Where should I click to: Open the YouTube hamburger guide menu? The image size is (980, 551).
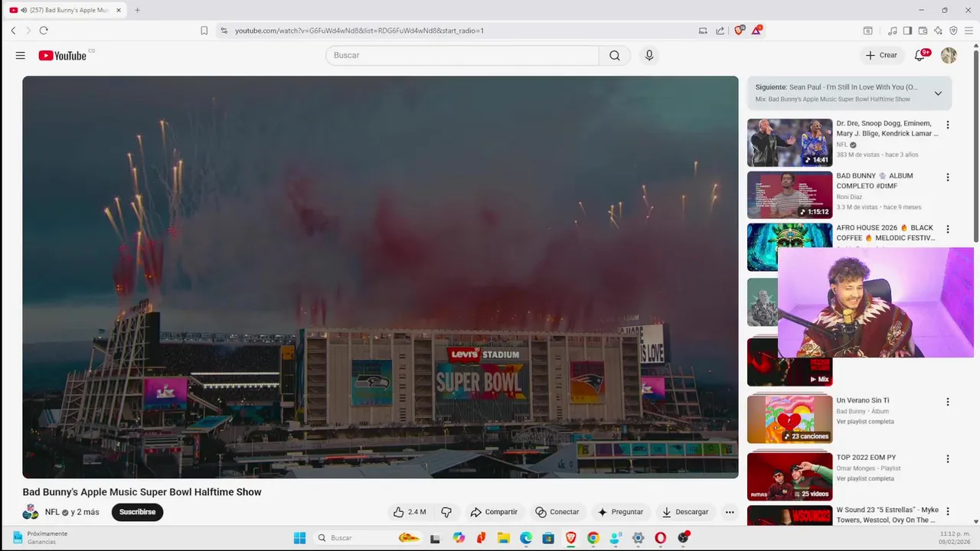[x=21, y=55]
